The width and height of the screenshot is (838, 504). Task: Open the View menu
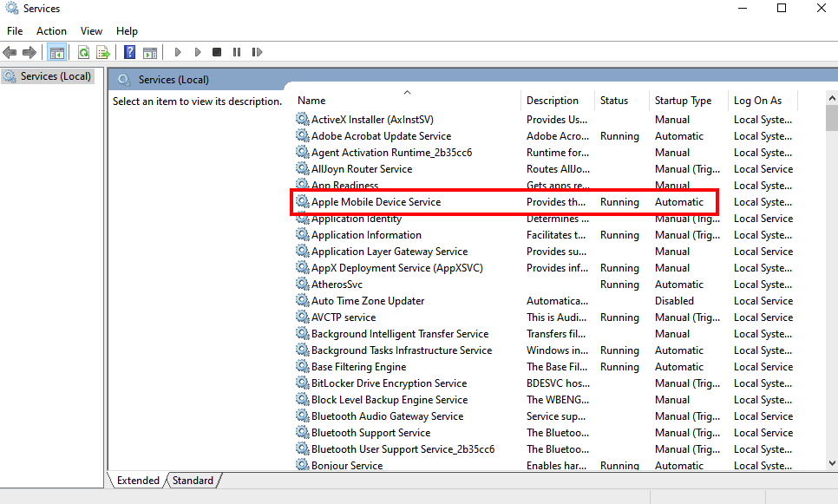coord(91,31)
